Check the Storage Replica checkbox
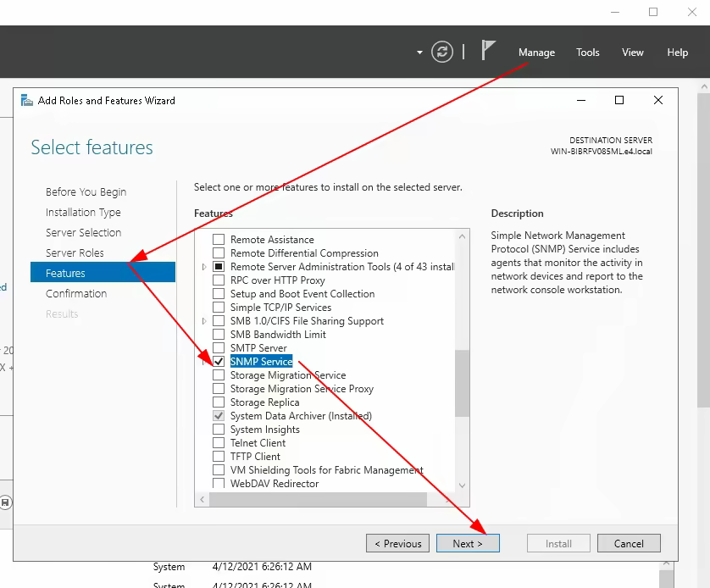Viewport: 710px width, 588px height. (x=219, y=402)
